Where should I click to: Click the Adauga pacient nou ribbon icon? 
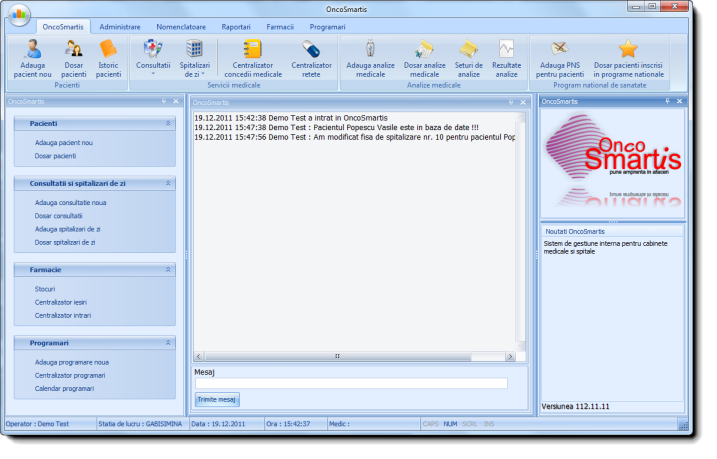32,59
